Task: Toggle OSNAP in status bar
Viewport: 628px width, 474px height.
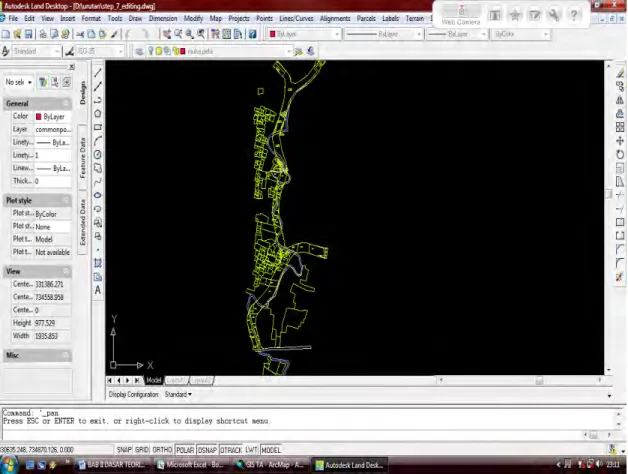Action: (x=207, y=450)
